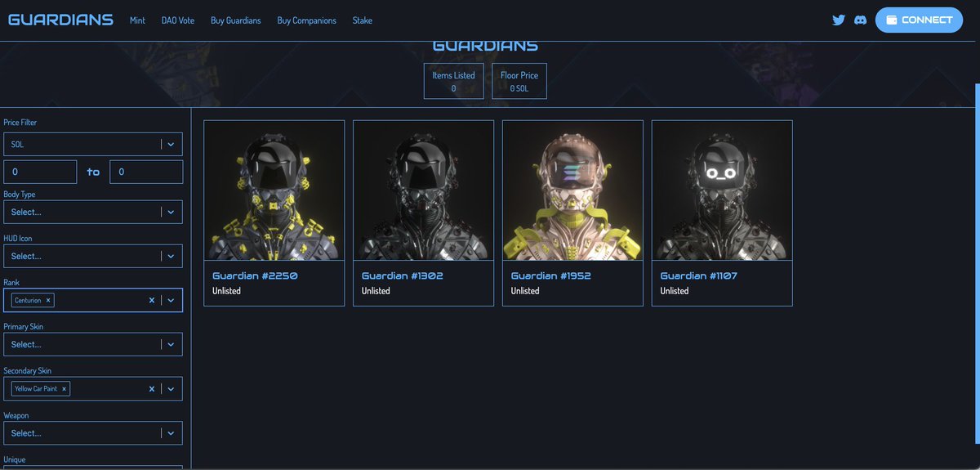The width and height of the screenshot is (980, 470).
Task: Click the Guardian #1107 title
Action: click(x=699, y=275)
